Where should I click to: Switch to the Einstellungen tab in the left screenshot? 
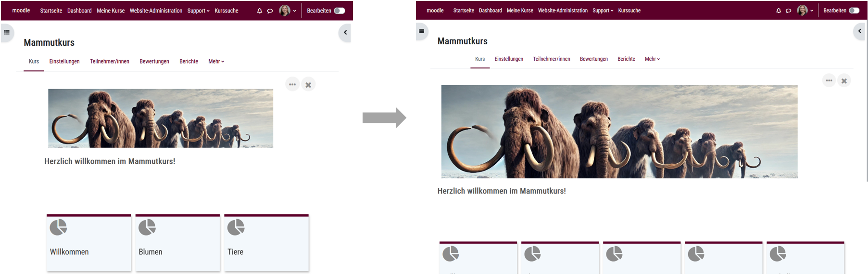[64, 62]
